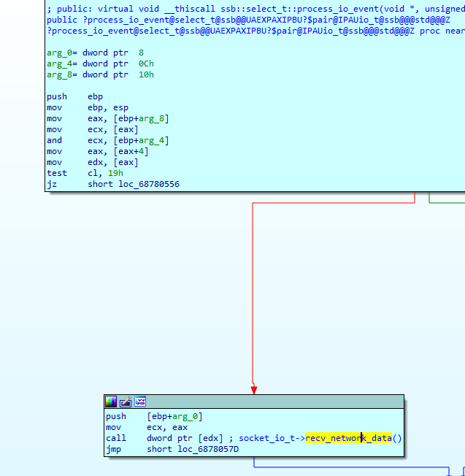The width and height of the screenshot is (465, 476).
Task: Click the lower node's title bar
Action: [254, 402]
